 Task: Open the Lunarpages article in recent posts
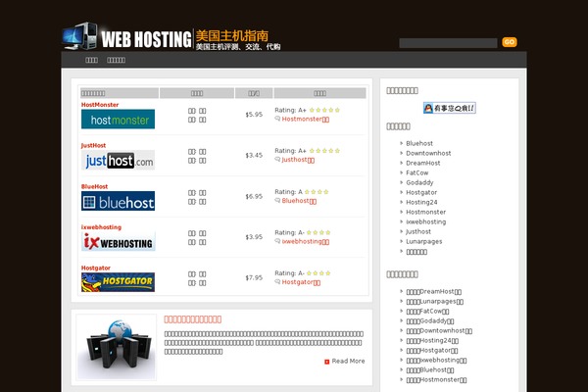click(435, 302)
